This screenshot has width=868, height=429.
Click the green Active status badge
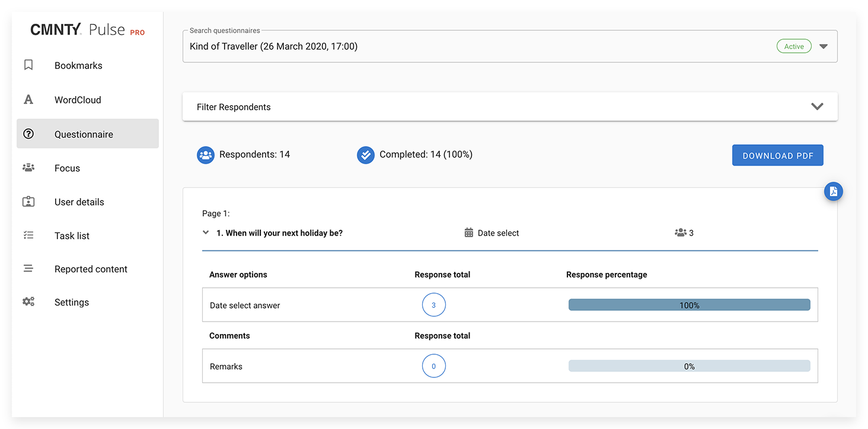click(793, 46)
